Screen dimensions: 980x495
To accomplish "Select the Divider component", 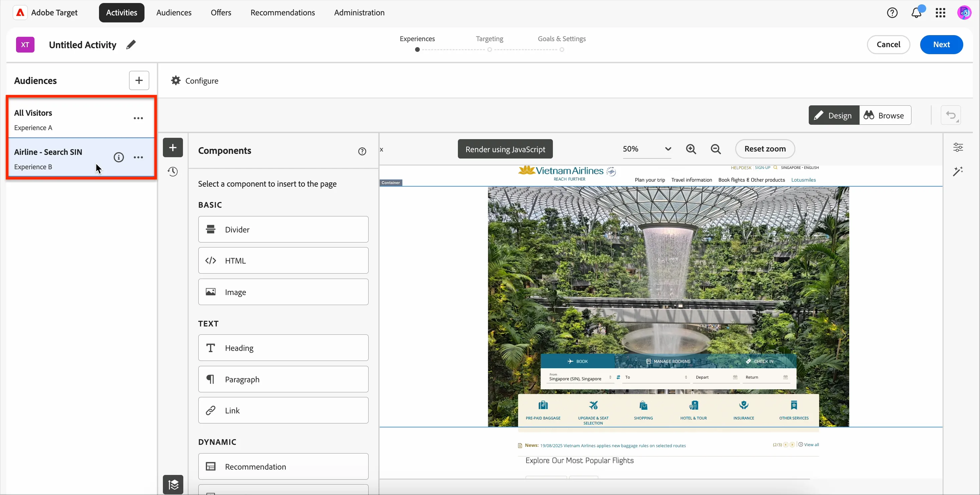I will pyautogui.click(x=283, y=229).
